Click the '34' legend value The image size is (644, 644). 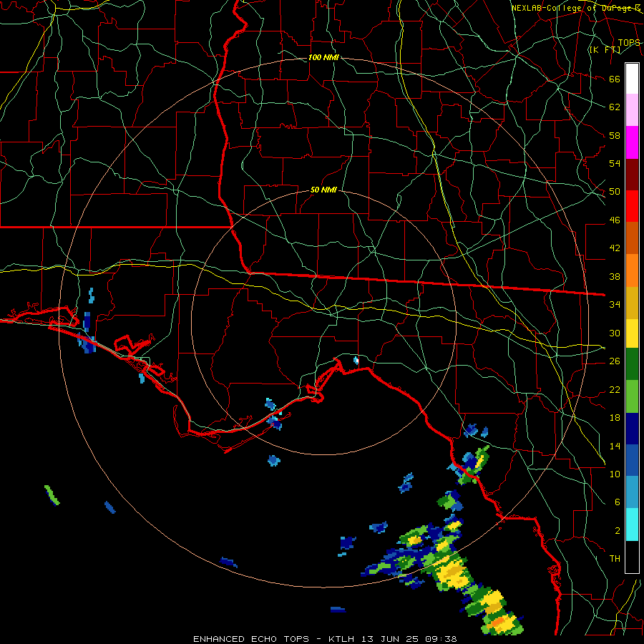[615, 305]
